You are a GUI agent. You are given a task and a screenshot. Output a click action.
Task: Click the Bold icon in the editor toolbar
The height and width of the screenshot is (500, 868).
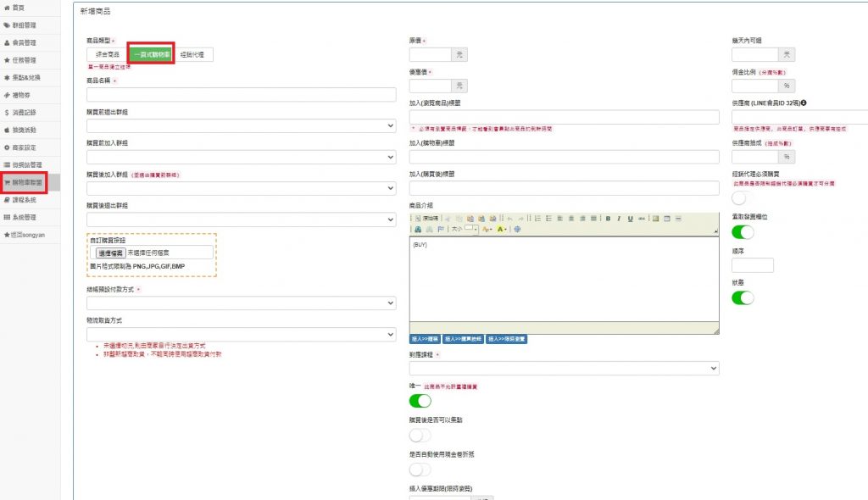608,219
